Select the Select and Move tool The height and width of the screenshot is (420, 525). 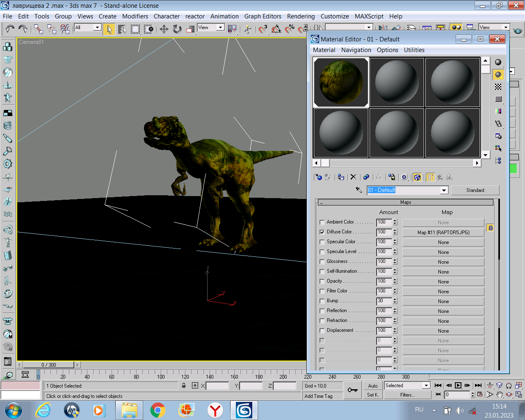click(164, 29)
